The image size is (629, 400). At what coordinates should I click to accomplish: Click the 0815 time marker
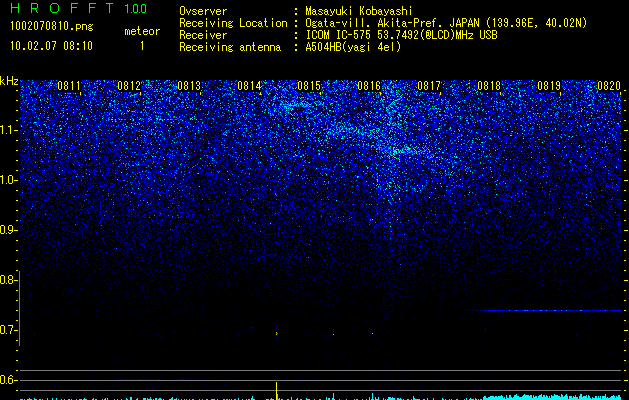pyautogui.click(x=309, y=85)
